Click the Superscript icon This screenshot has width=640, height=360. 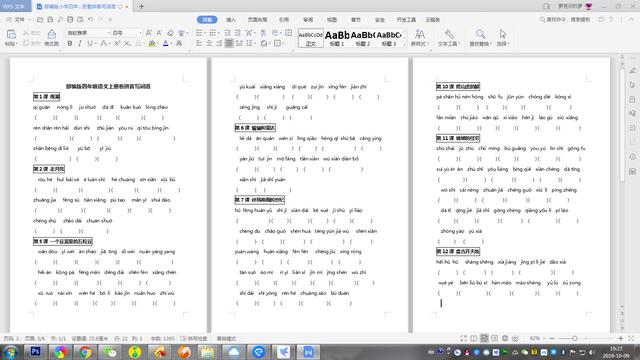click(117, 43)
